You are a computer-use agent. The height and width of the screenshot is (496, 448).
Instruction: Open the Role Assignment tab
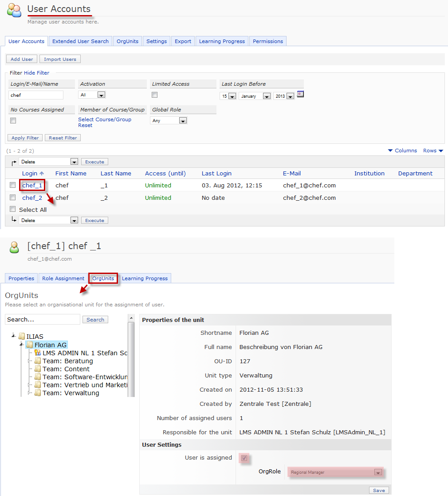(63, 278)
